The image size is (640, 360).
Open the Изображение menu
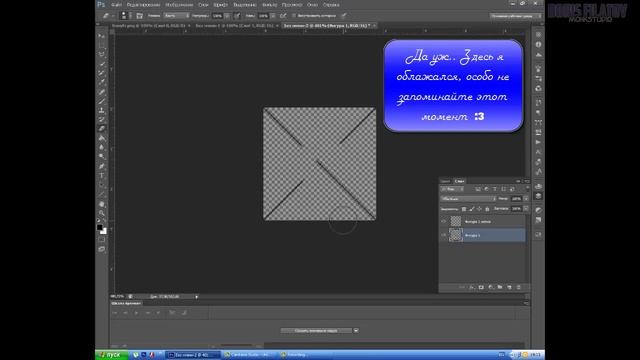click(x=179, y=5)
